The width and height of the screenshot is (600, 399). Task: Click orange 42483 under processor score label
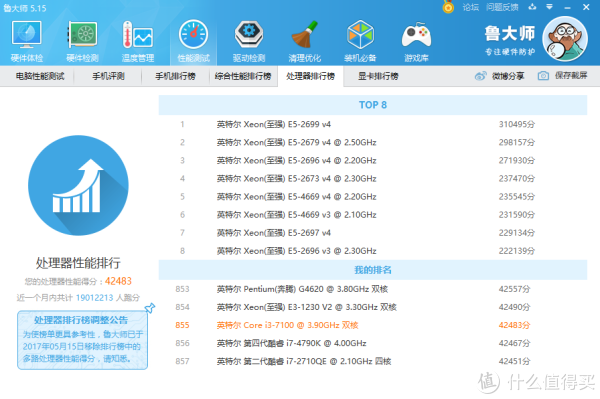pos(118,281)
